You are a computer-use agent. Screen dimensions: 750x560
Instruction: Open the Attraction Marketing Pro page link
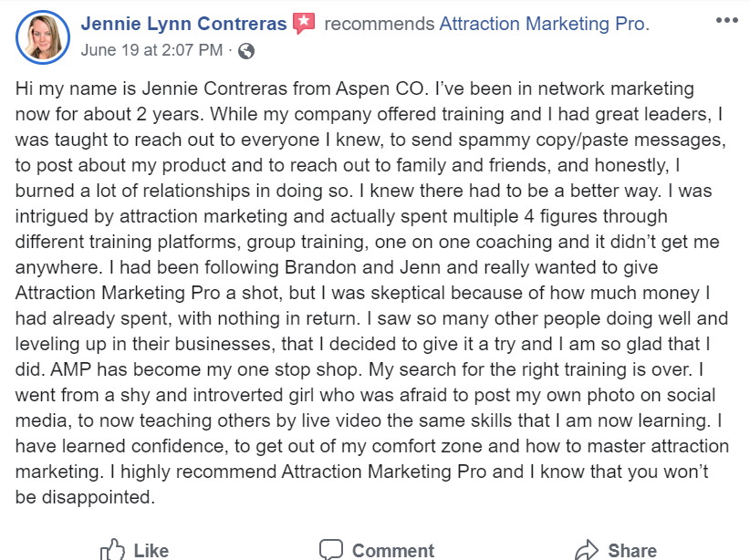pyautogui.click(x=544, y=24)
